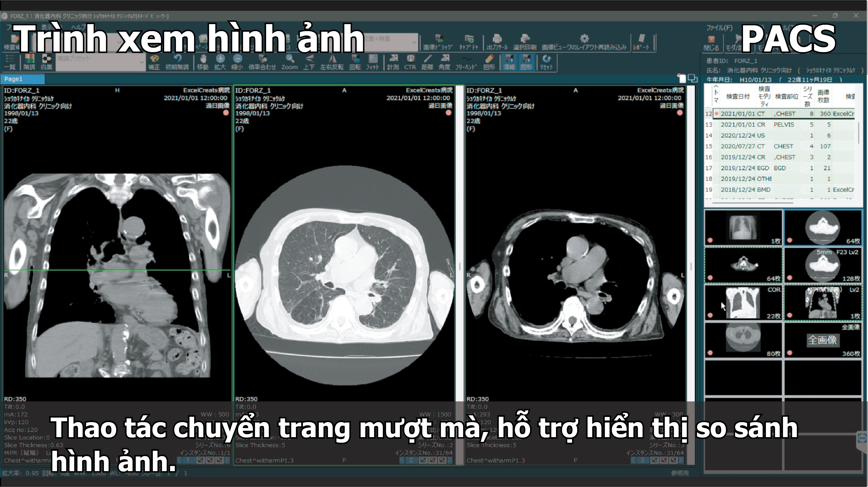Select the 2020/07/27 CT CHEST study row
This screenshot has height=487, width=868.
780,146
